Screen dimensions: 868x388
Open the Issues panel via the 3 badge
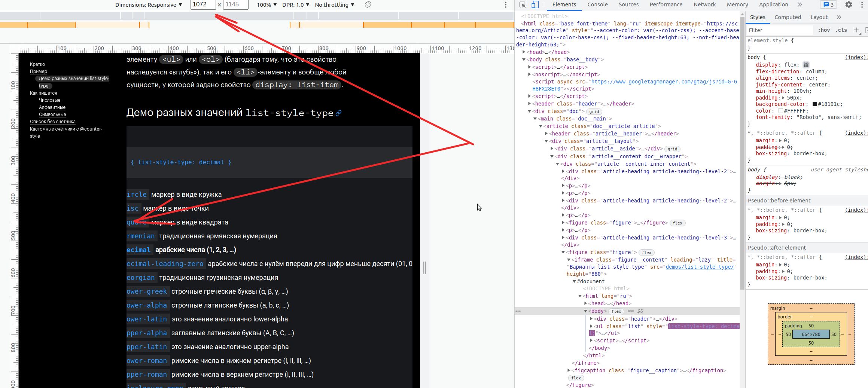pyautogui.click(x=828, y=5)
